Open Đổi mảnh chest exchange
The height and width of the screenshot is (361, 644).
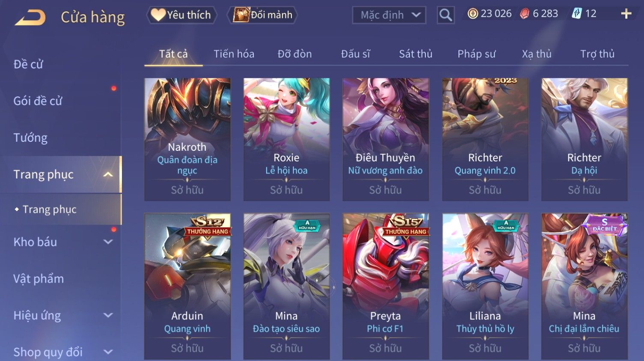pyautogui.click(x=262, y=15)
